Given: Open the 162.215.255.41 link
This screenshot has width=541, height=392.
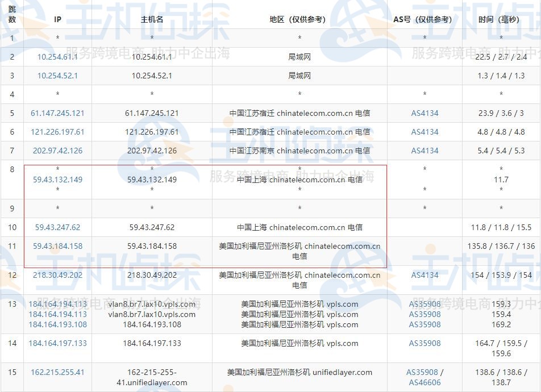Looking at the screenshot, I should click(x=57, y=372).
